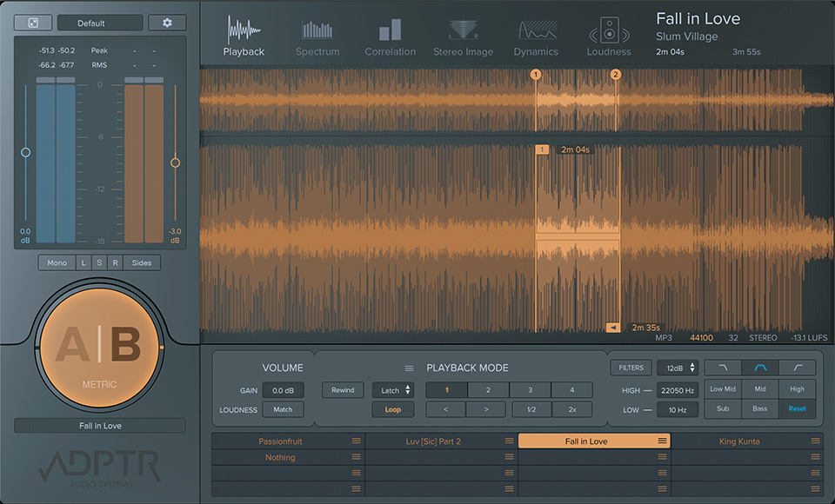Open the King Kunta track menu icon
The height and width of the screenshot is (504, 835).
click(x=815, y=441)
